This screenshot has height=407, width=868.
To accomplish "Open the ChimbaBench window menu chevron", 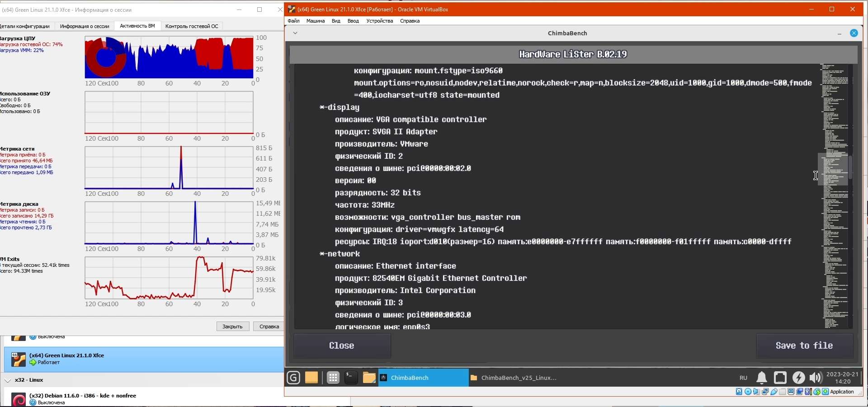I will tap(295, 33).
